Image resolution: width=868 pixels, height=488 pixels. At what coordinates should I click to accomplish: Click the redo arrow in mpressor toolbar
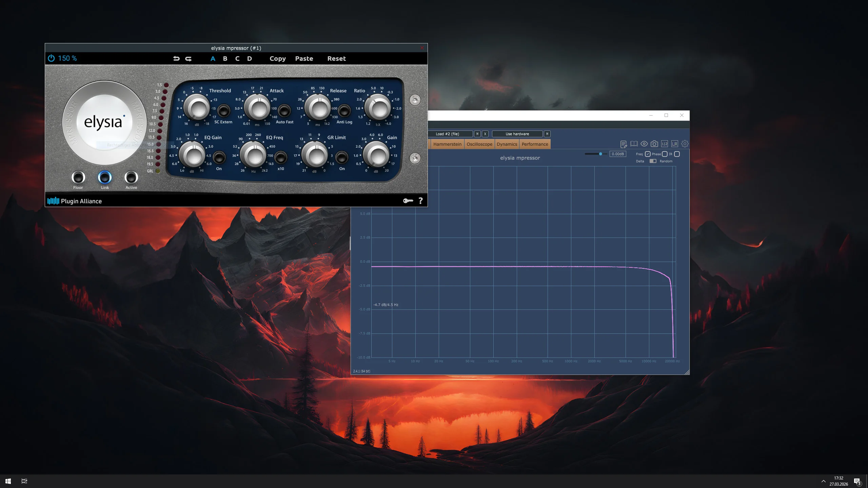pyautogui.click(x=189, y=59)
